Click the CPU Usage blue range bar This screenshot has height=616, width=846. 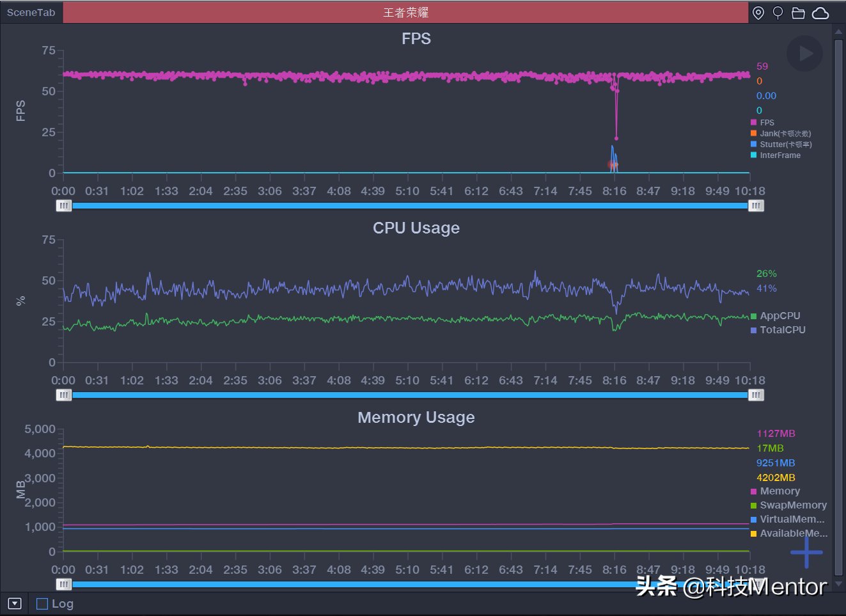tap(410, 395)
